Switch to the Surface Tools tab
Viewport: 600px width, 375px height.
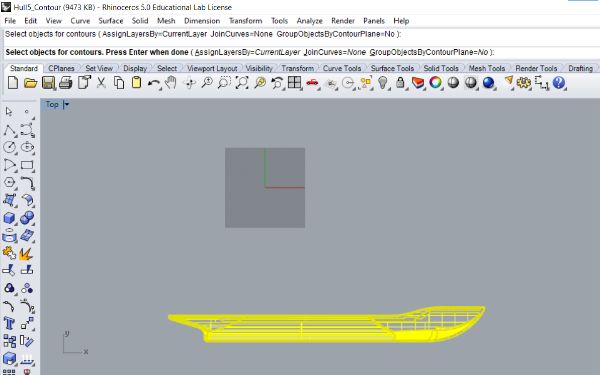(x=393, y=68)
